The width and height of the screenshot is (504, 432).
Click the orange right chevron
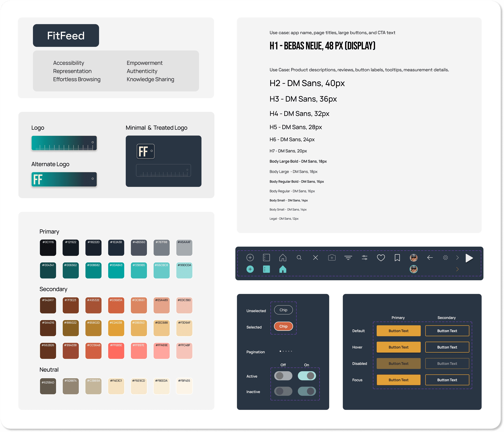[x=457, y=269]
